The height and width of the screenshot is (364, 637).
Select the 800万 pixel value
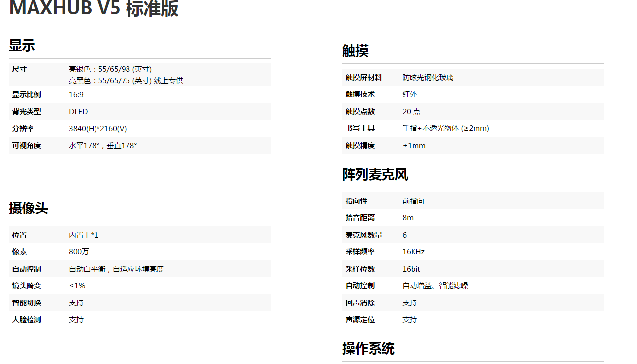[79, 252]
